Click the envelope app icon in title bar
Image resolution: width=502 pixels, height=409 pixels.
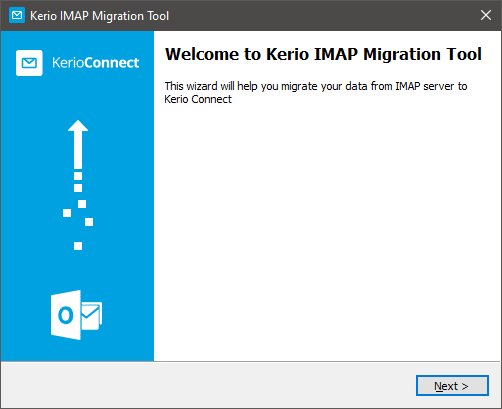17,15
